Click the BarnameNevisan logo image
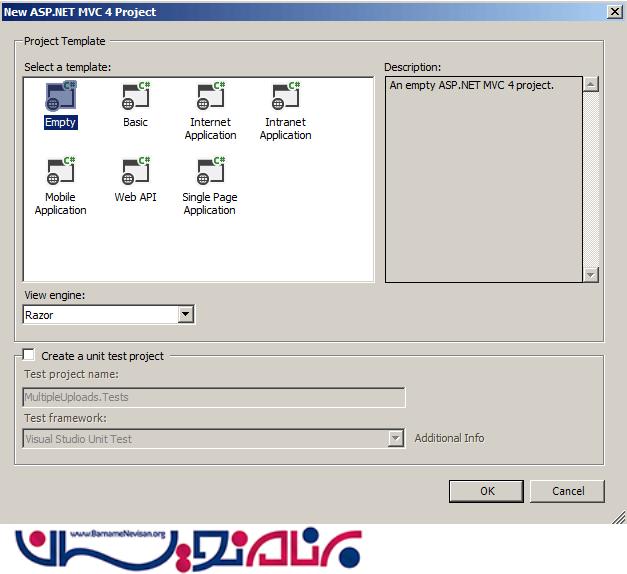 coord(188,549)
